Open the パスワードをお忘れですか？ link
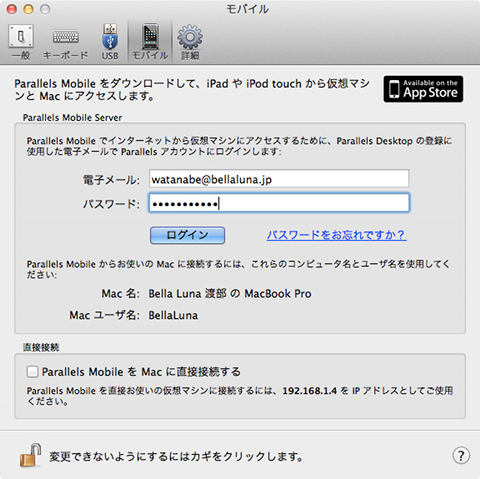This screenshot has height=479, width=480. [x=336, y=235]
